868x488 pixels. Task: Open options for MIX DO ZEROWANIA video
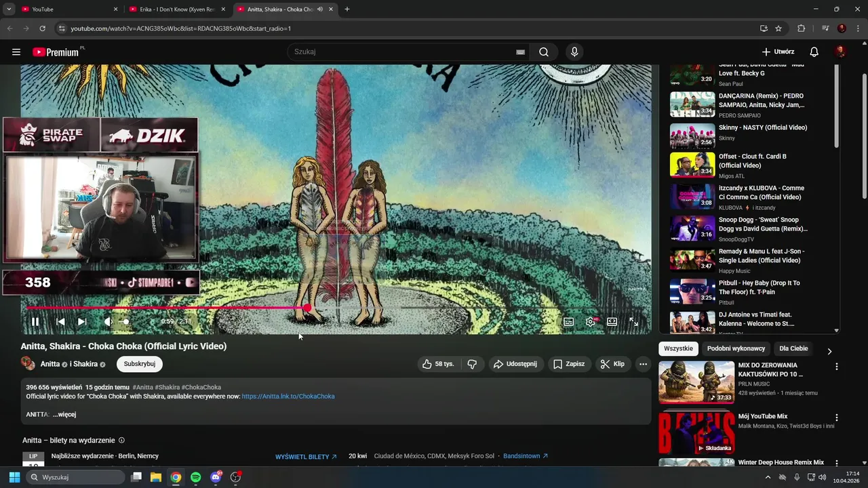click(836, 367)
